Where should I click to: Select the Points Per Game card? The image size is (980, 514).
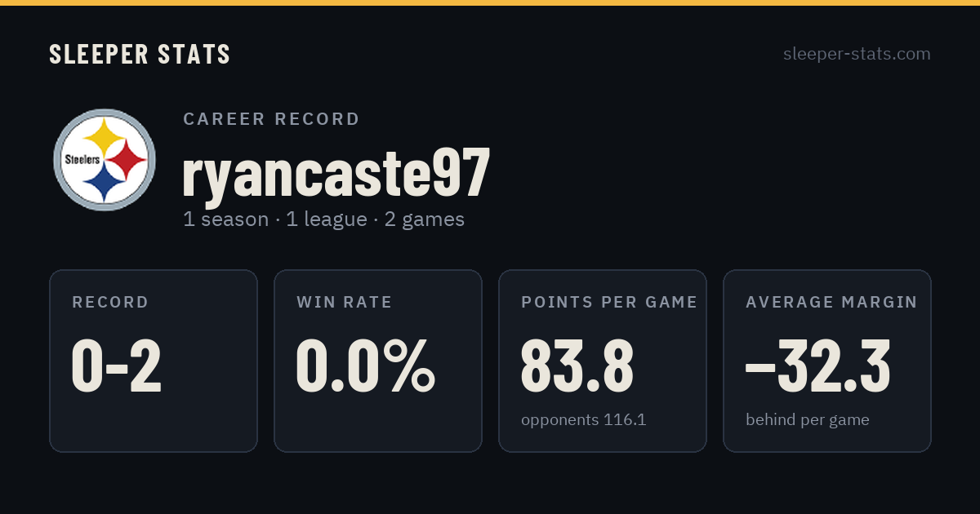click(x=603, y=361)
